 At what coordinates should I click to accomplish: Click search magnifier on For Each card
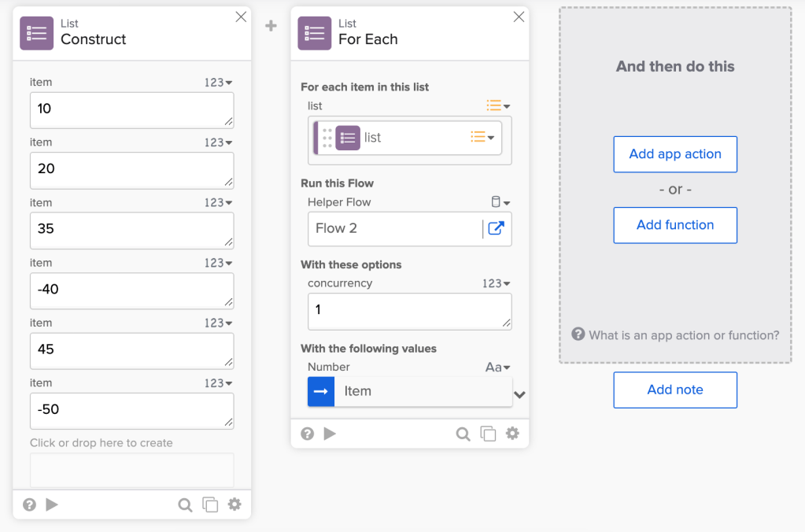click(x=463, y=434)
